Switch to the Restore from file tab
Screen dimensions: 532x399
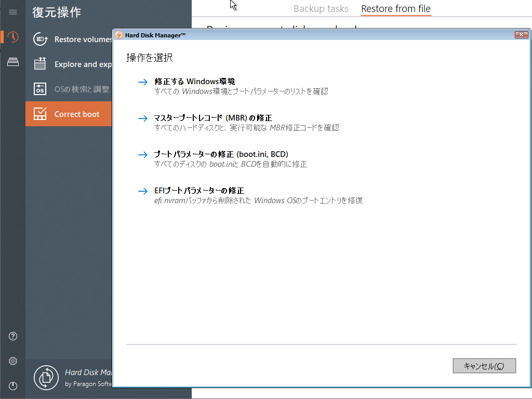click(x=395, y=8)
